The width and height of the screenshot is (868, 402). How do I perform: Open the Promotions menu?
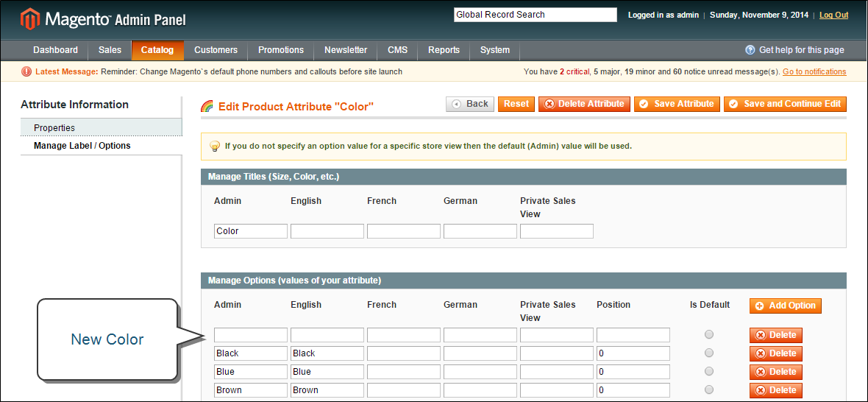[281, 50]
